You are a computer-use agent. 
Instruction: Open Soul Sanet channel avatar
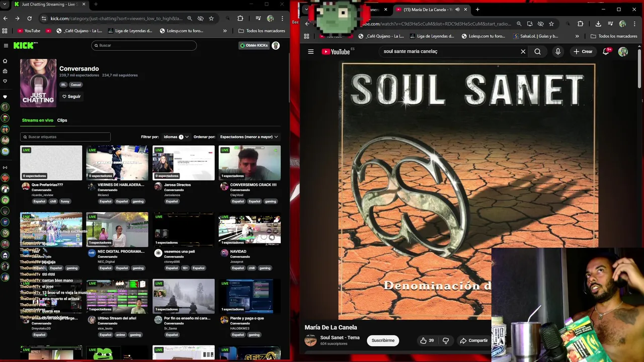point(310,340)
